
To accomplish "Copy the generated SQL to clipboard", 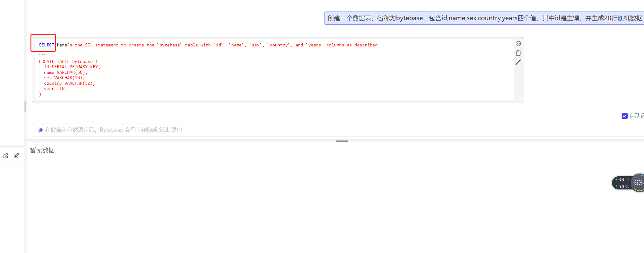I will (518, 53).
